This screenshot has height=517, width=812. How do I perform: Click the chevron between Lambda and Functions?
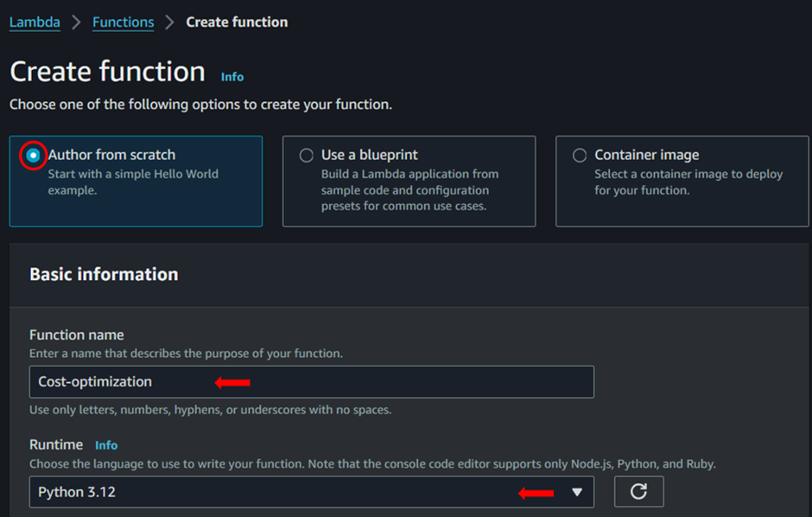click(x=76, y=22)
